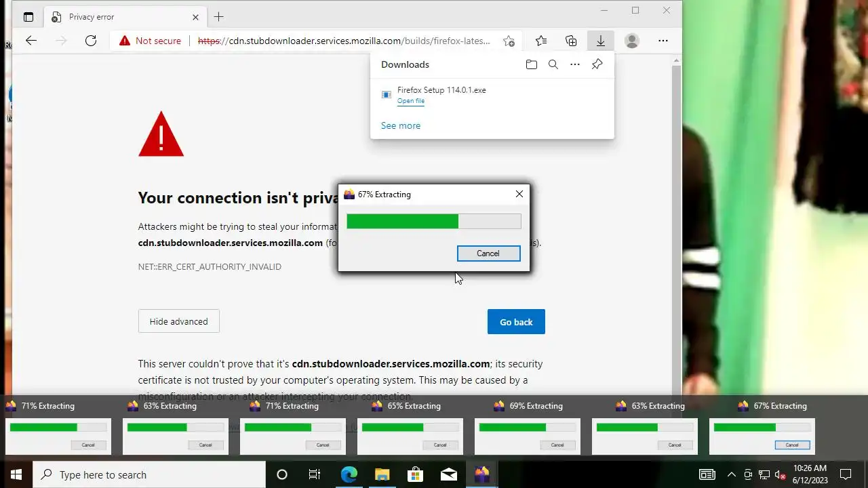Screen dimensions: 868x488
Task: Click the Edge back arrow
Action: click(31, 41)
